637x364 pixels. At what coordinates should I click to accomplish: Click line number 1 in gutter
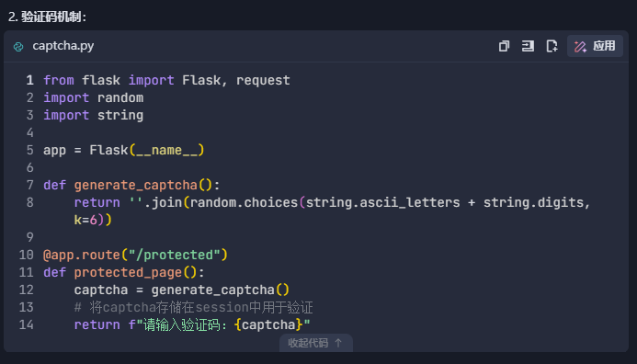click(29, 80)
